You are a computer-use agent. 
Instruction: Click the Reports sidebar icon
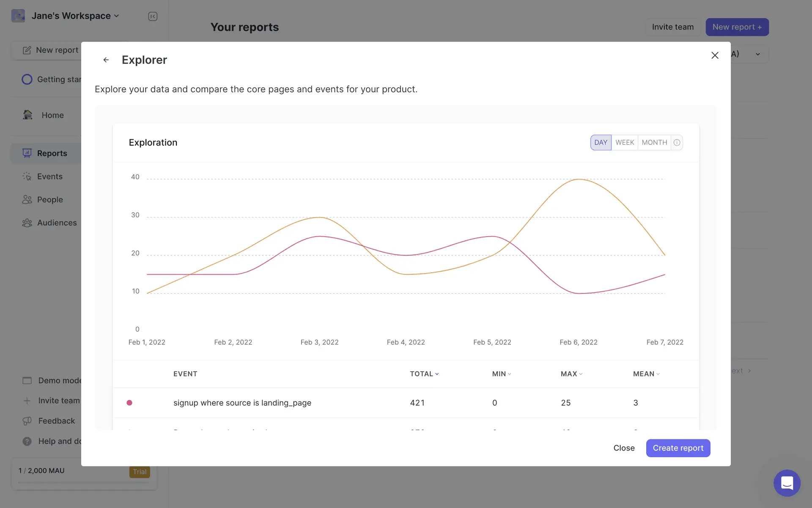(x=27, y=153)
